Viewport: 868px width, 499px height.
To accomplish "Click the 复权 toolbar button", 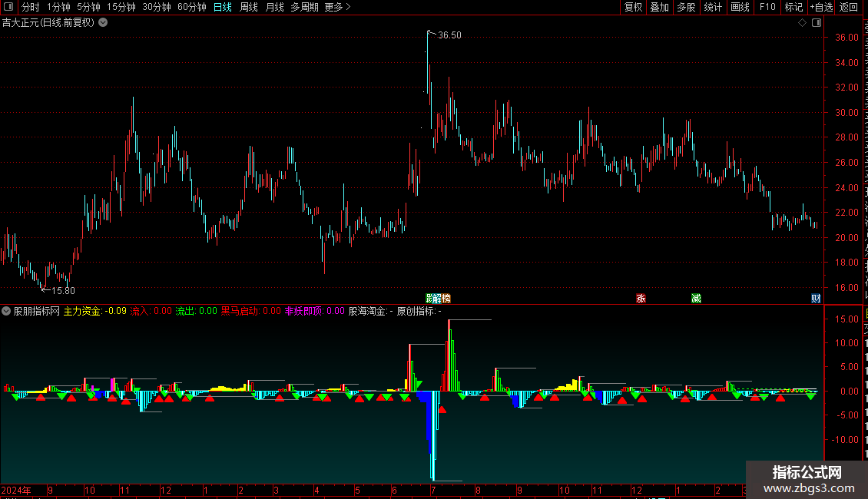I will (633, 7).
